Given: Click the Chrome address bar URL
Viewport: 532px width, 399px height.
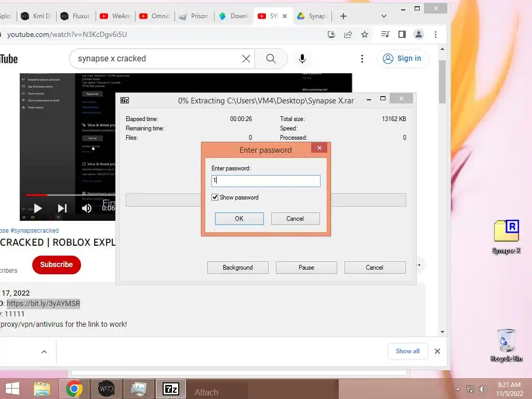Looking at the screenshot, I should pos(67,34).
